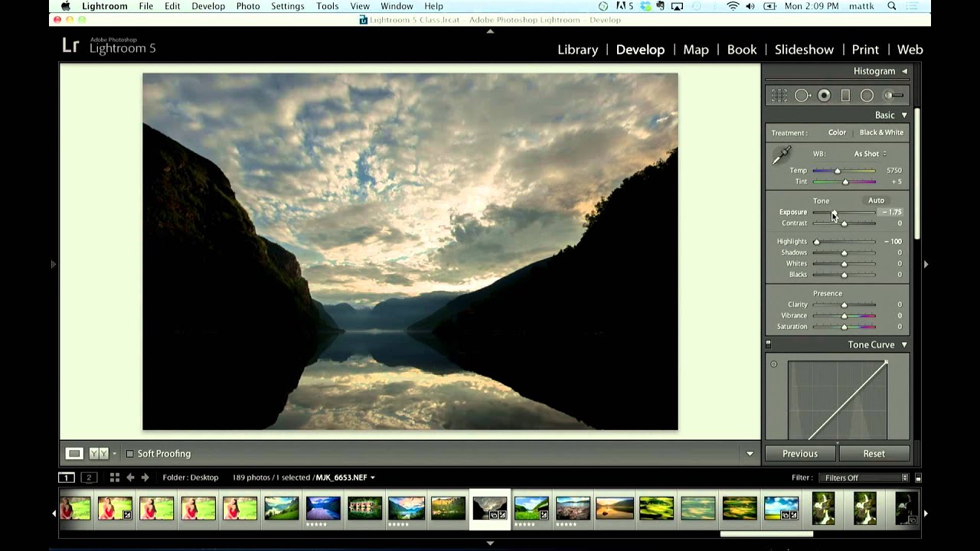Open Grid view from filmstrip bar
This screenshot has width=980, height=551.
[114, 478]
